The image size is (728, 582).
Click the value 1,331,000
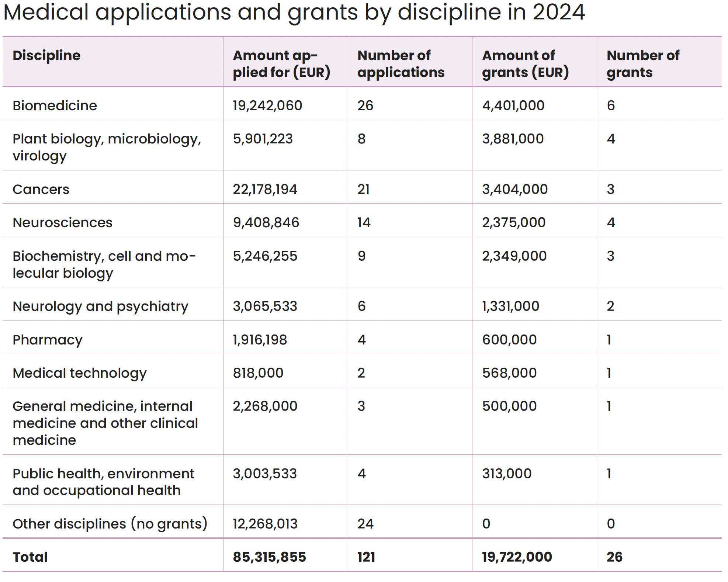(511, 306)
